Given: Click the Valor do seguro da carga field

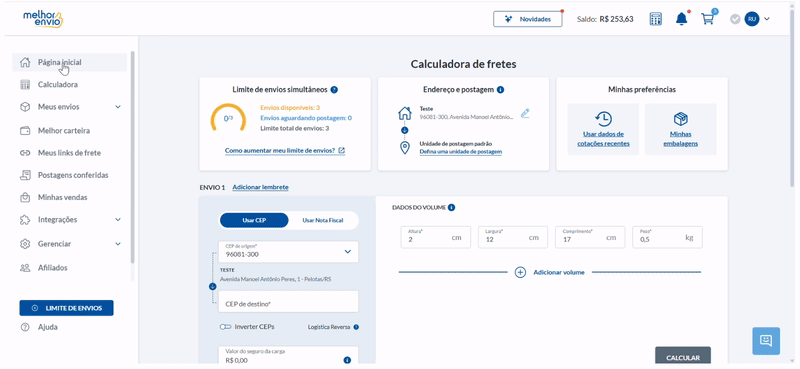Looking at the screenshot, I should (x=288, y=356).
